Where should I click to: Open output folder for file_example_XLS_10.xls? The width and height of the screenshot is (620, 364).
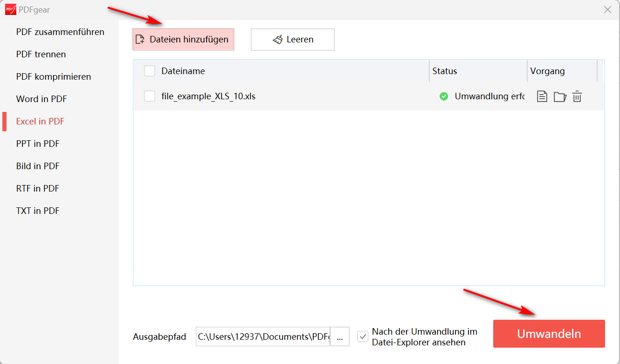click(560, 96)
